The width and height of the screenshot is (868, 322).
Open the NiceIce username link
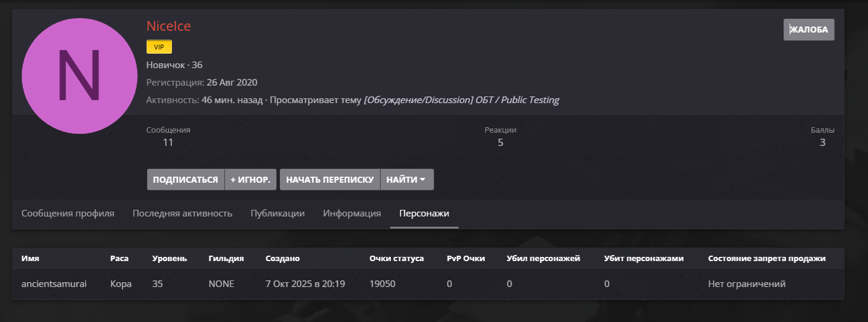click(x=168, y=26)
